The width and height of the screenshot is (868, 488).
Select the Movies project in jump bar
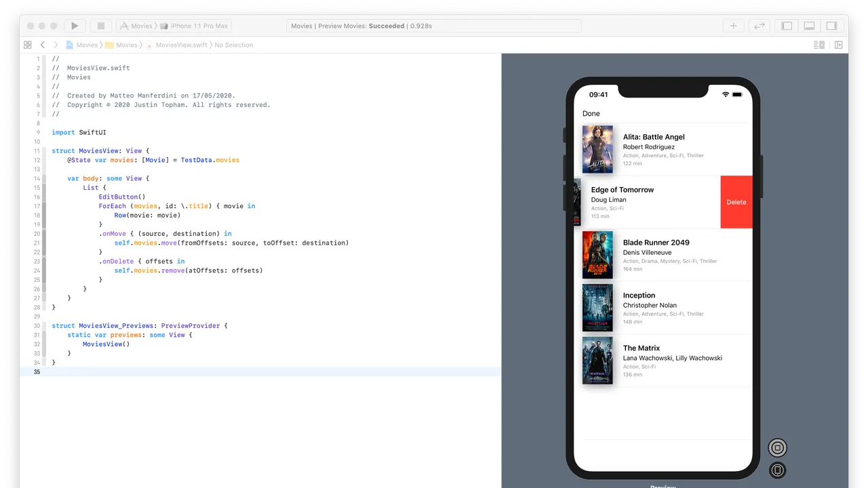point(82,45)
